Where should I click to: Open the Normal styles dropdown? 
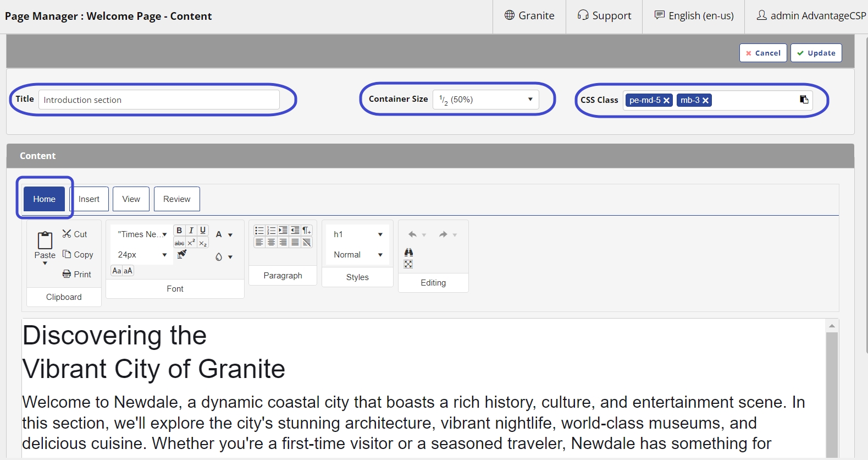point(358,255)
